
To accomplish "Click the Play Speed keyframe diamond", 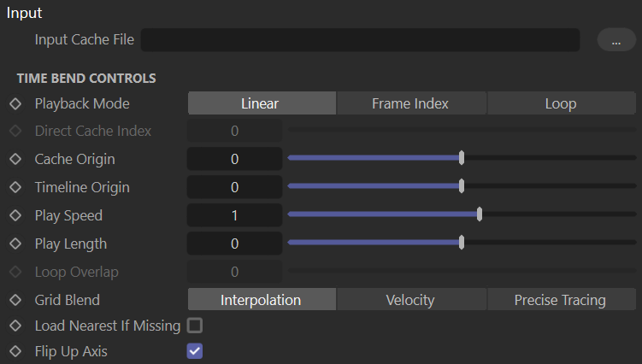I will click(x=15, y=215).
